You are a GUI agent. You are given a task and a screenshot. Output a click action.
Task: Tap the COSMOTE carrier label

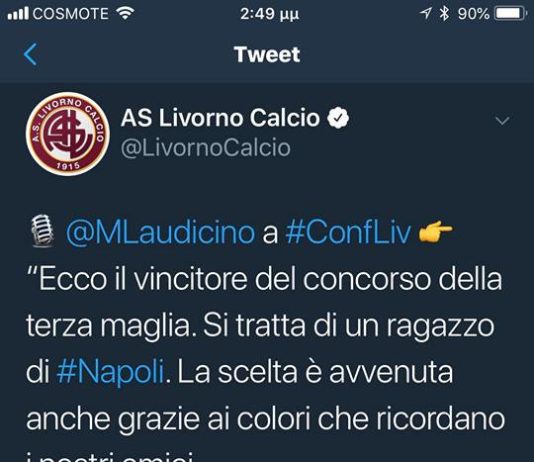pyautogui.click(x=71, y=14)
